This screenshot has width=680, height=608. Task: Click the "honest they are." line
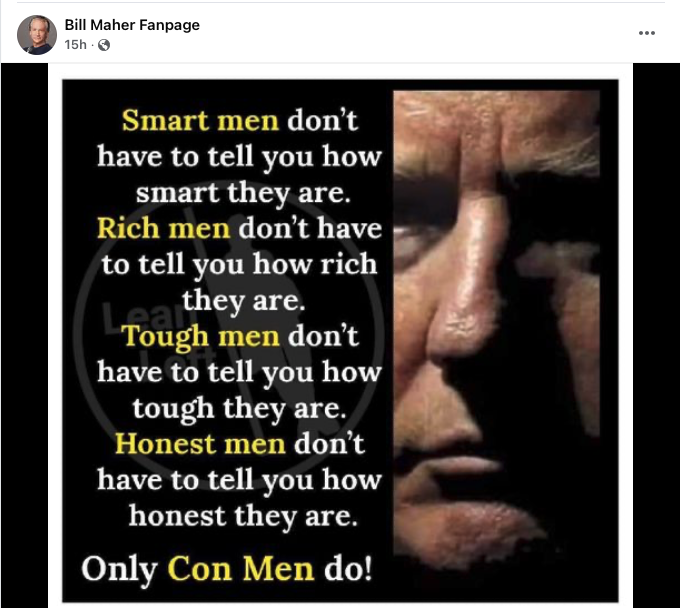click(x=243, y=517)
